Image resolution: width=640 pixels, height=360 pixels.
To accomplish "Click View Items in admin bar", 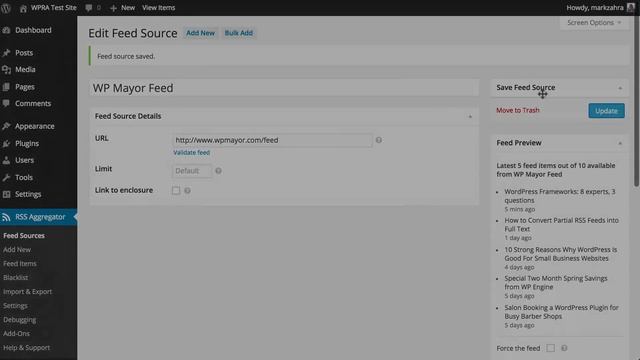I will click(x=158, y=8).
